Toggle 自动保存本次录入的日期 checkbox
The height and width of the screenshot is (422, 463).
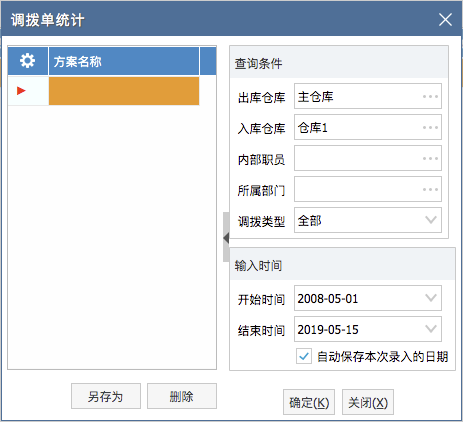(304, 356)
